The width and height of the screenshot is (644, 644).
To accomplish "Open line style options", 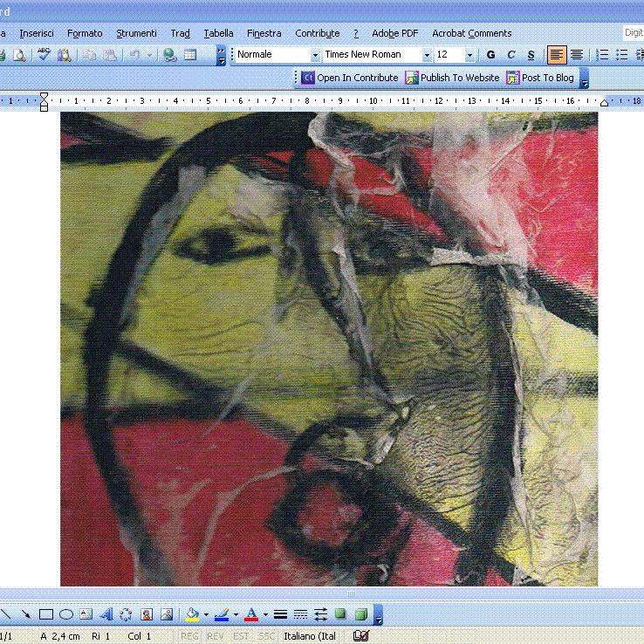I will point(280,614).
